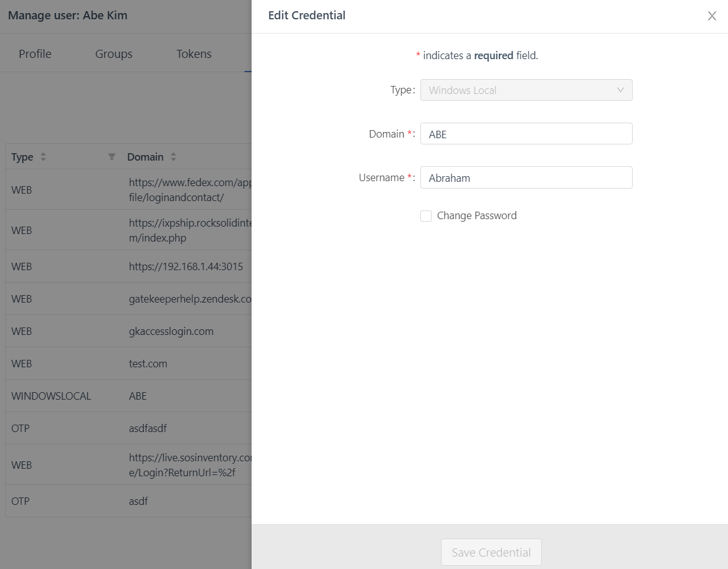Switch to the Groups tab
The image size is (728, 569).
coord(113,54)
